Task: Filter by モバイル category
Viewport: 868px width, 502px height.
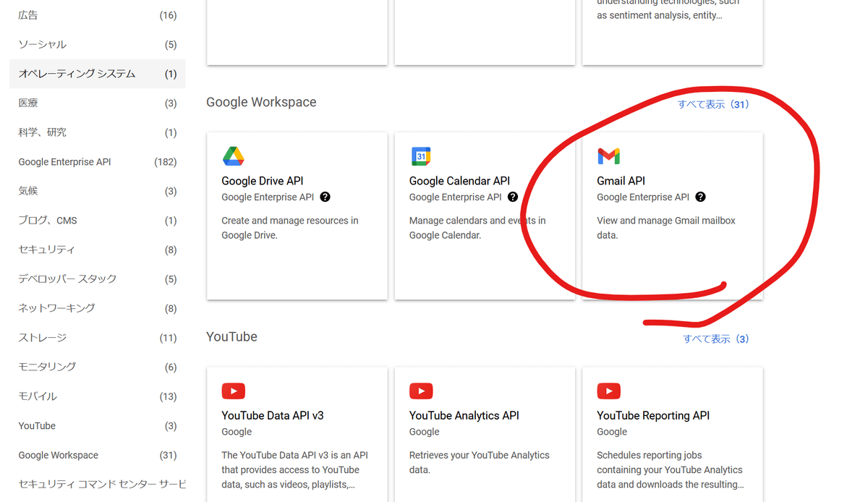Action: tap(98, 396)
